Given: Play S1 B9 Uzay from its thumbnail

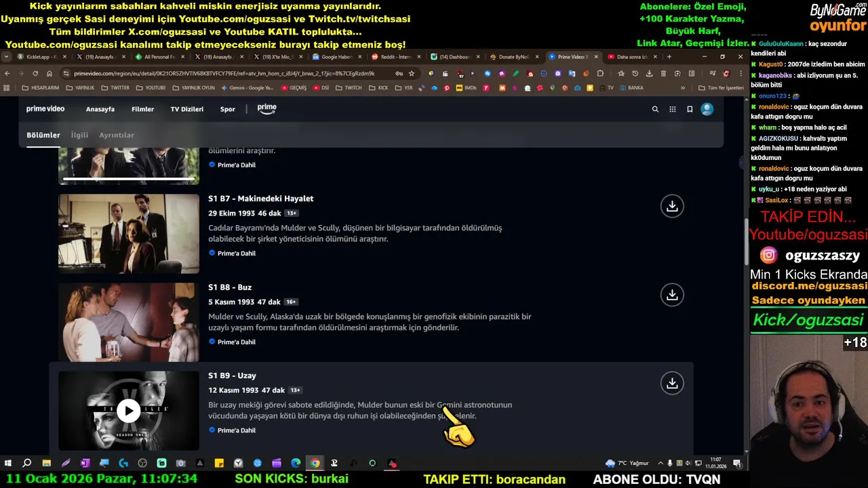Looking at the screenshot, I should (x=128, y=410).
